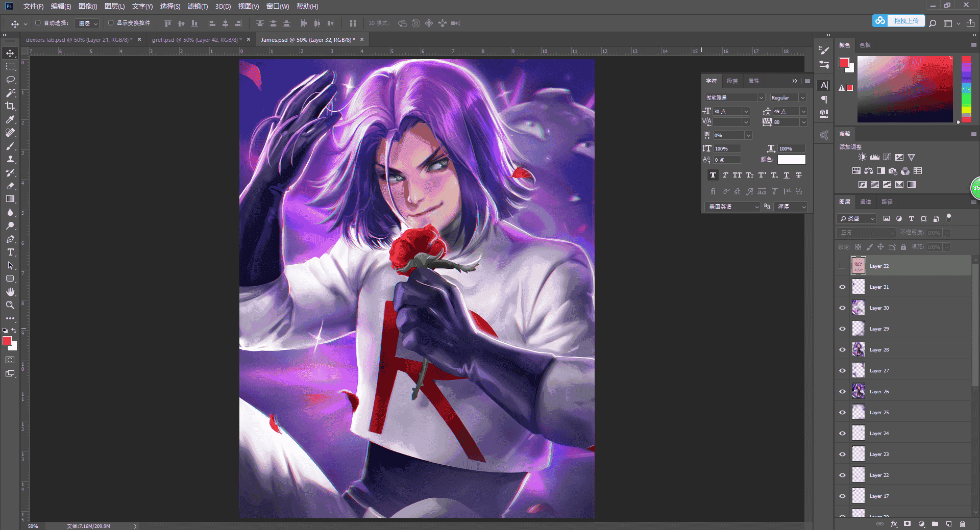980x530 pixels.
Task: Enable the auto-select checkbox
Action: (38, 23)
